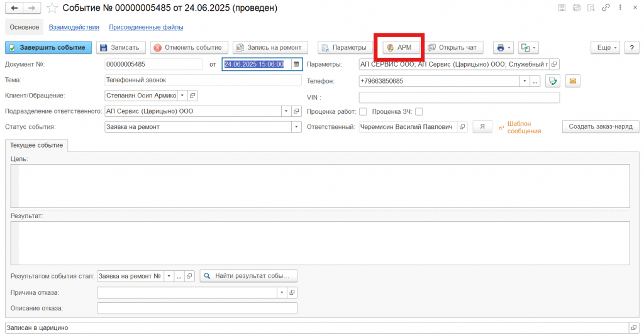Open the АРМ workspace button
The height and width of the screenshot is (335, 644).
point(399,48)
